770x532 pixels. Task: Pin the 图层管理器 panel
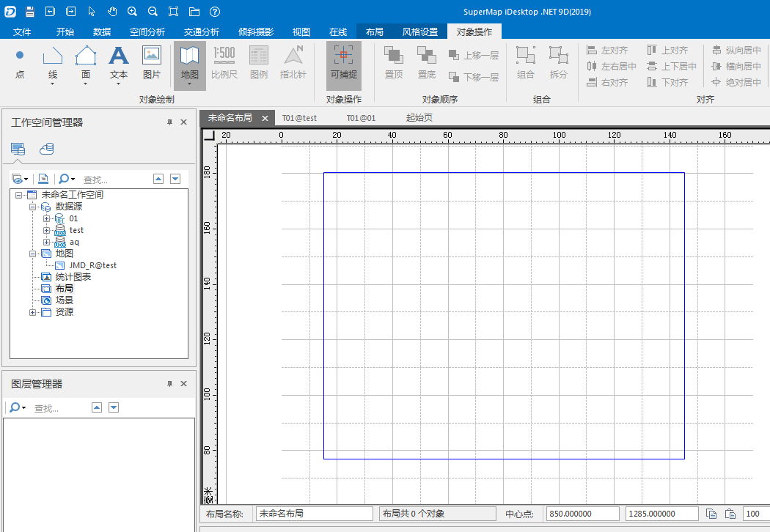(170, 384)
